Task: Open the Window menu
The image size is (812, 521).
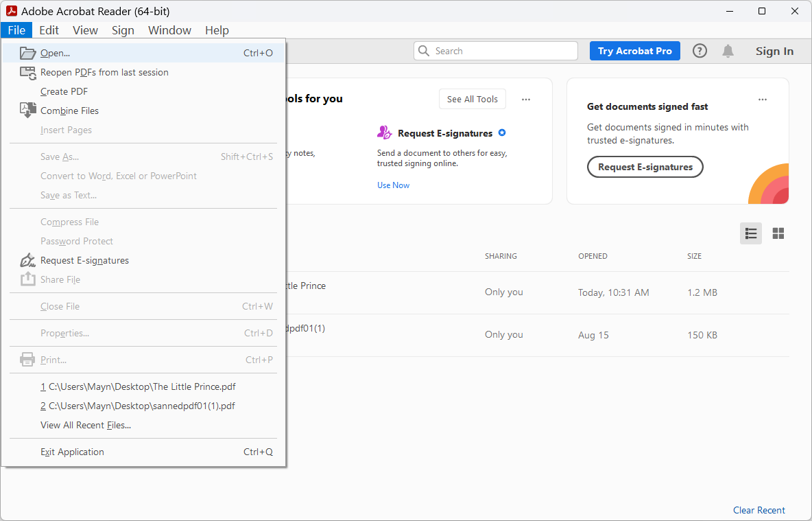Action: coord(169,30)
